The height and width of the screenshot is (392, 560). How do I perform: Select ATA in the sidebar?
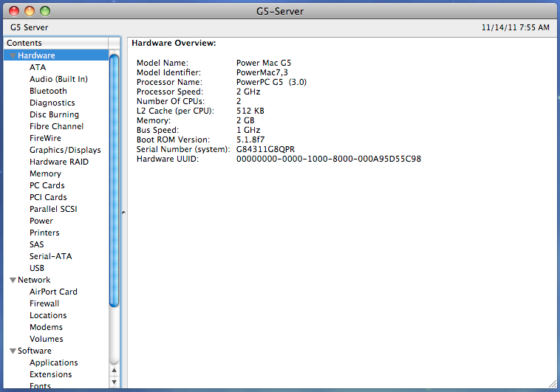point(38,67)
